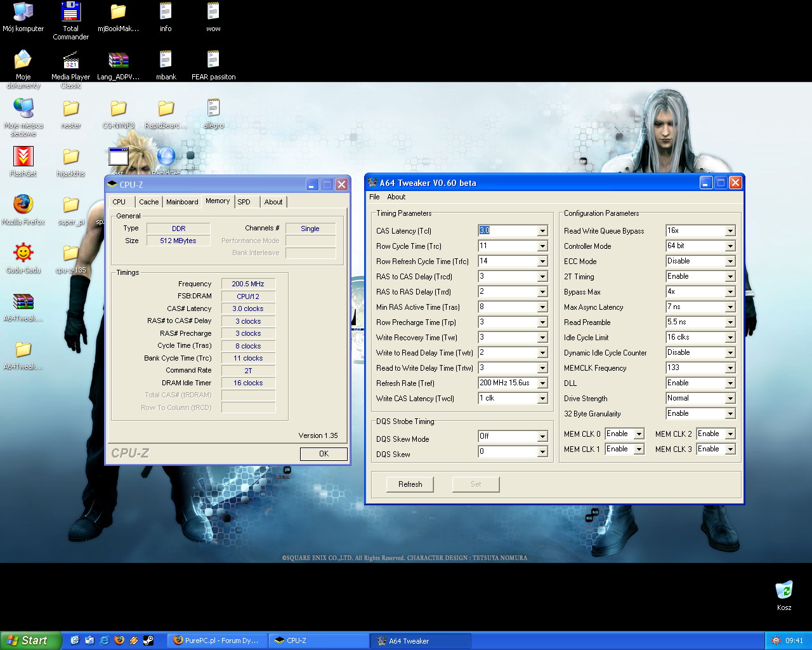Screen dimensions: 812x650
Task: Open About menu in A64 Tweaker
Action: pos(396,197)
